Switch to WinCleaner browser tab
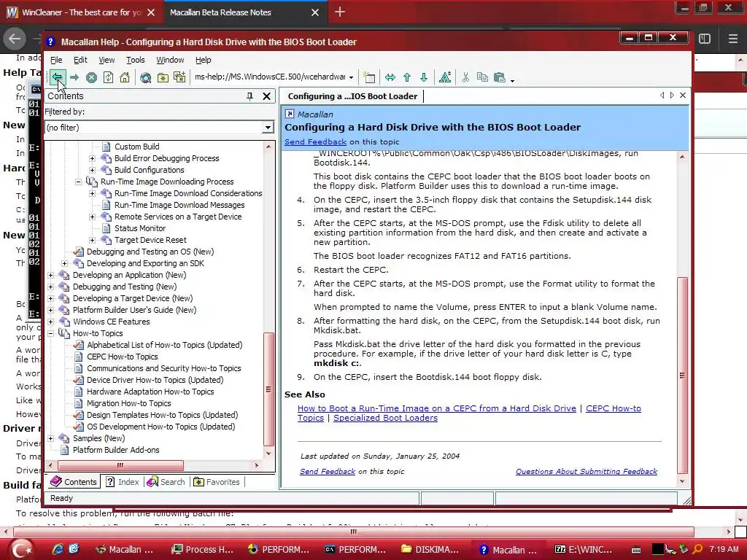The height and width of the screenshot is (560, 747). pyautogui.click(x=81, y=12)
